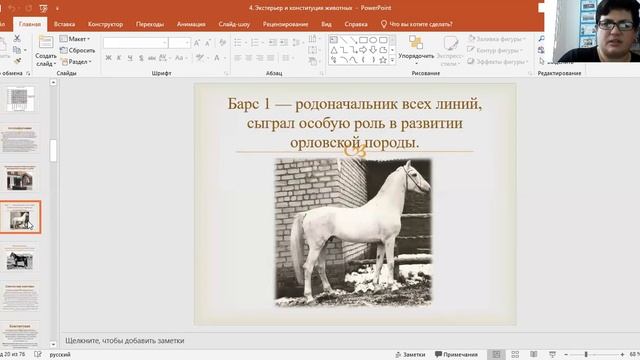
Task: Increase font size with the larger A icon
Action: (x=197, y=43)
